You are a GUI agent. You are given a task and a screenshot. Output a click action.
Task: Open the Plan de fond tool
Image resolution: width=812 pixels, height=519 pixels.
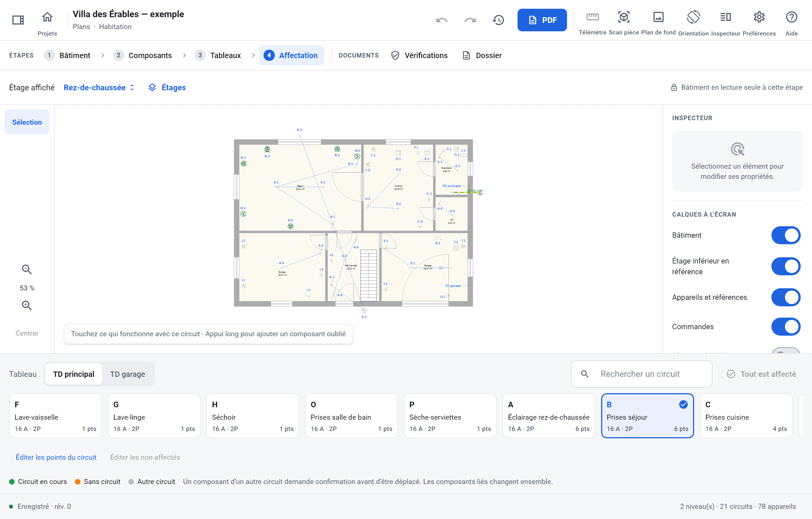(x=658, y=17)
